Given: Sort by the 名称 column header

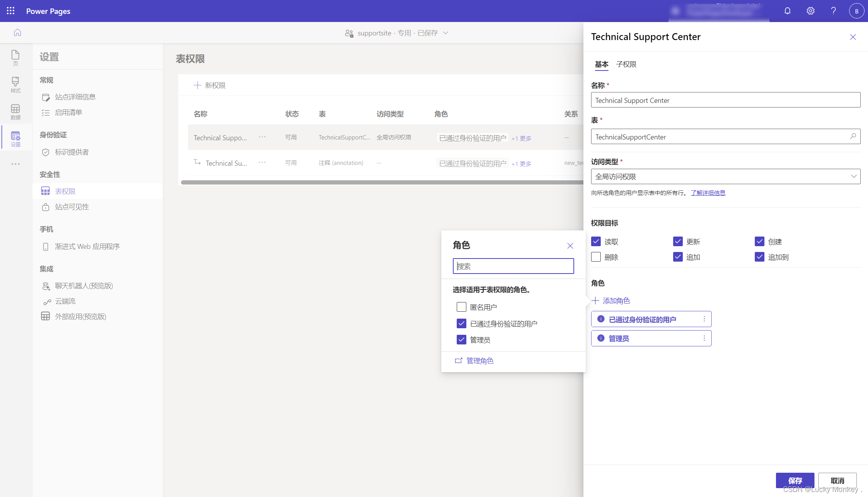Looking at the screenshot, I should coord(200,114).
